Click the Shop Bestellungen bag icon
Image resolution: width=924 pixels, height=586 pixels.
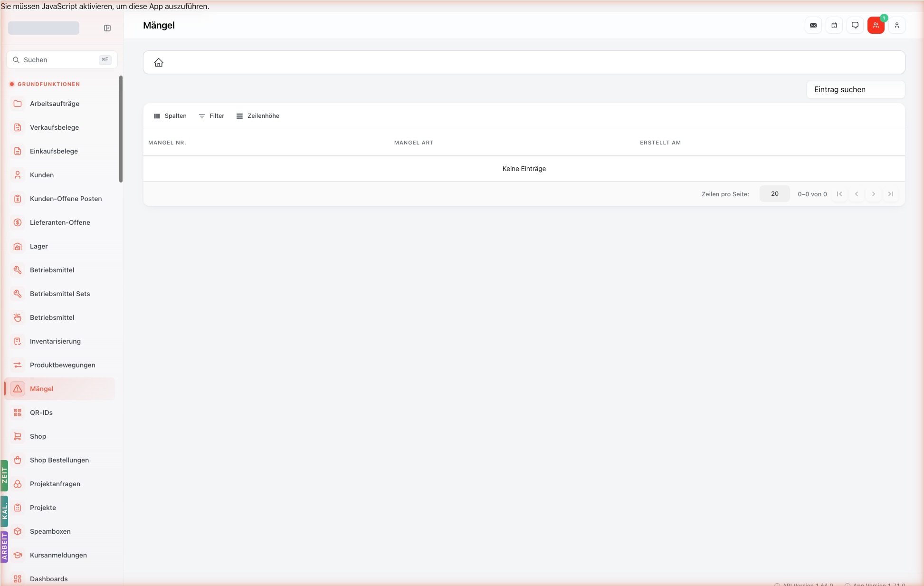point(18,460)
